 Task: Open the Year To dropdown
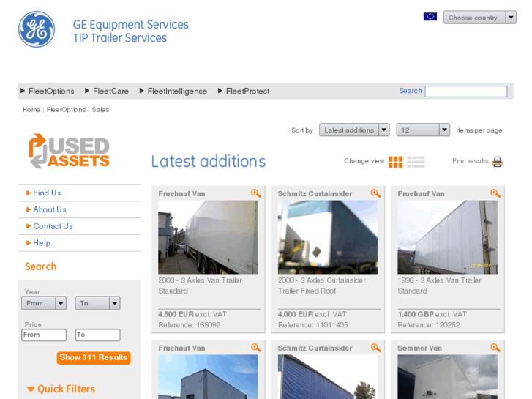point(98,303)
